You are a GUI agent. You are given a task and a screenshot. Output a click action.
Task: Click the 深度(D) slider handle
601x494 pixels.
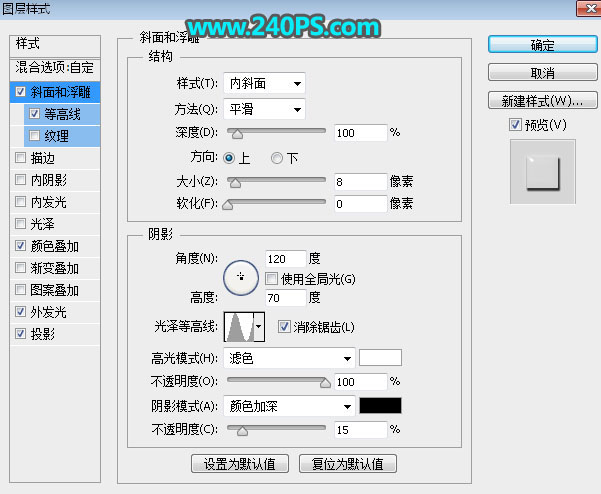237,134
